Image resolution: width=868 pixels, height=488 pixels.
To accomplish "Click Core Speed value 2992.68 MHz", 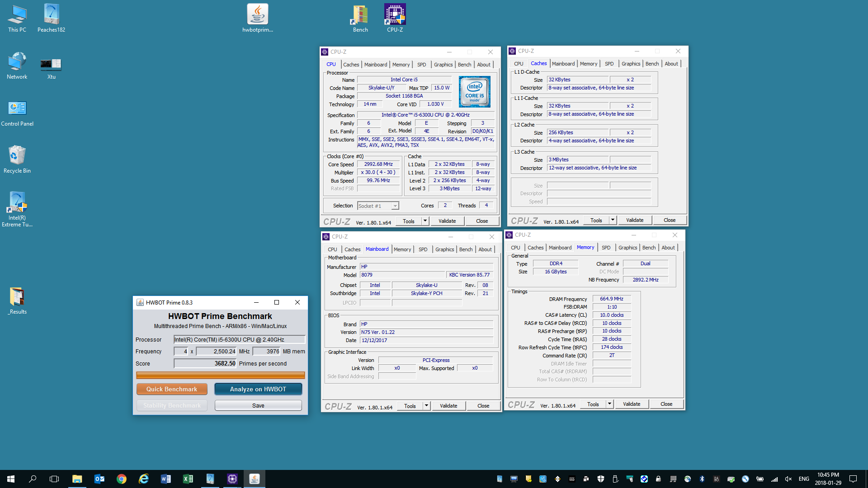I will 378,164.
